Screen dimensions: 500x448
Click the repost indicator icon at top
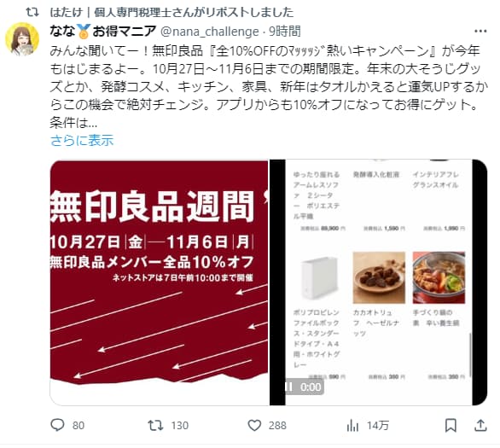(x=32, y=12)
